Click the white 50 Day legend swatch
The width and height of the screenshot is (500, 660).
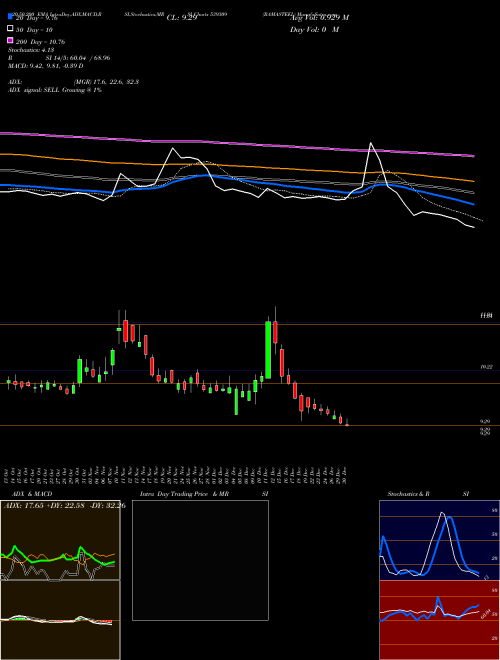(10, 28)
